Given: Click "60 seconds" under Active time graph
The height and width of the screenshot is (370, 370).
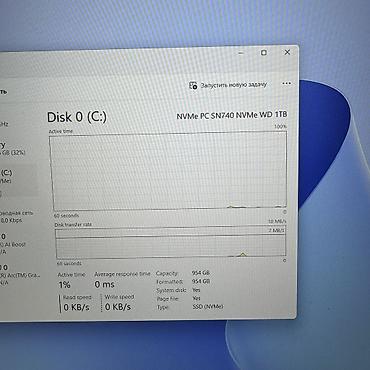Looking at the screenshot, I should pos(66,215).
